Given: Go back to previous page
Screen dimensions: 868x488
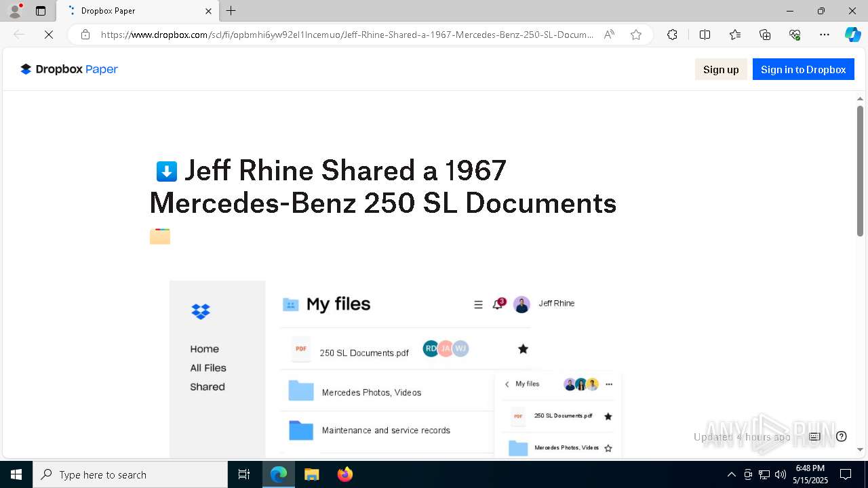Looking at the screenshot, I should point(19,35).
